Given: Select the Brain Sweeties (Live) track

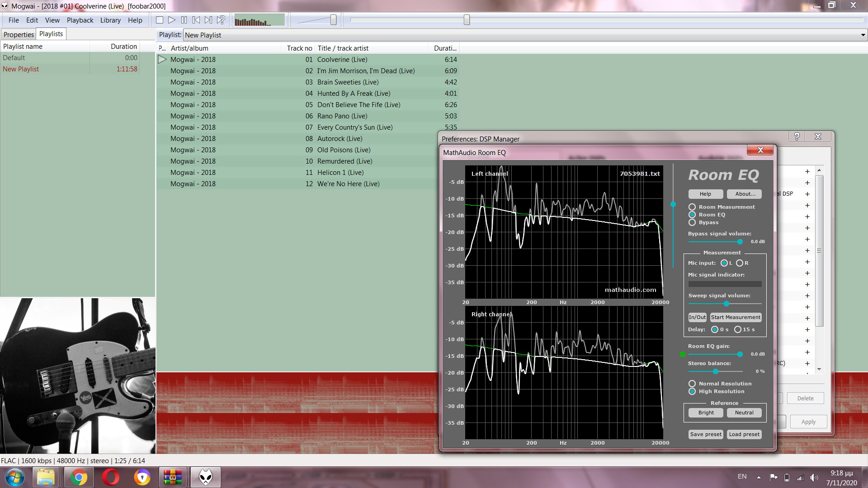Looking at the screenshot, I should pyautogui.click(x=348, y=82).
